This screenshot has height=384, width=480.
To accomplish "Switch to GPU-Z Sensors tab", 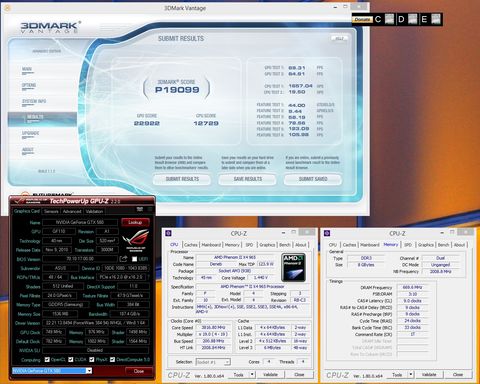I will [x=51, y=211].
